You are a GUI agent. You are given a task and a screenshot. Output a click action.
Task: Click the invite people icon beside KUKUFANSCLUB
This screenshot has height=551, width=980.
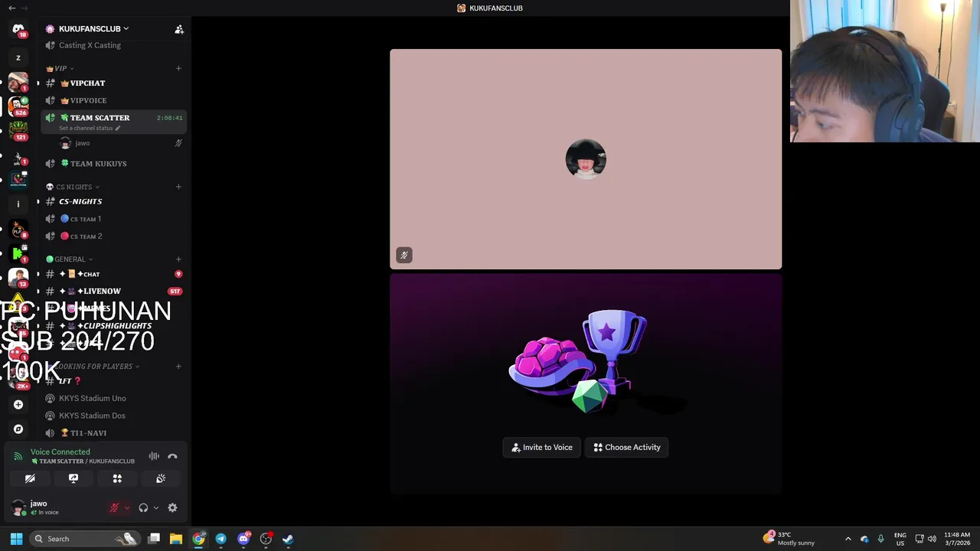(x=179, y=29)
